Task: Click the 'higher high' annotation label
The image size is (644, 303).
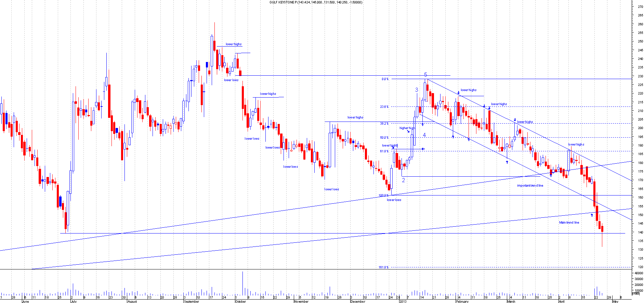Action: pyautogui.click(x=407, y=128)
